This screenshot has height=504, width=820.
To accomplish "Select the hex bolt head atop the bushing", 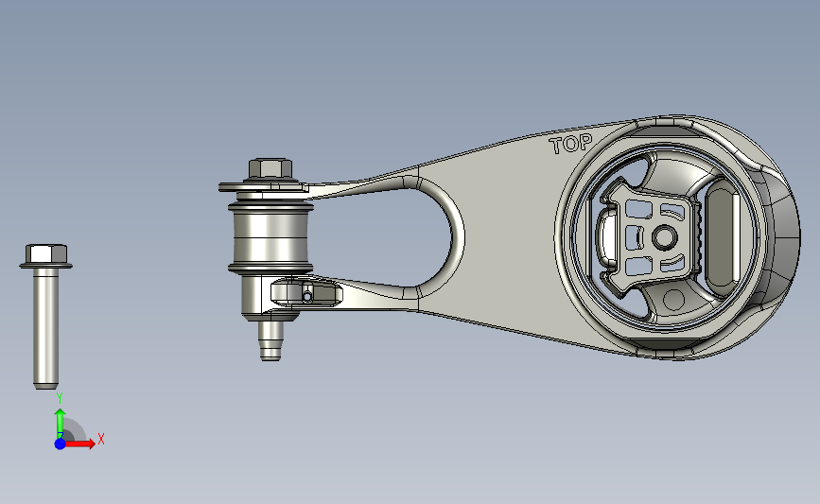I will click(x=270, y=169).
